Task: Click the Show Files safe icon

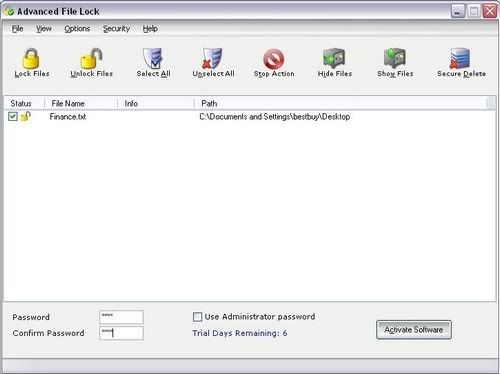Action: pyautogui.click(x=395, y=58)
